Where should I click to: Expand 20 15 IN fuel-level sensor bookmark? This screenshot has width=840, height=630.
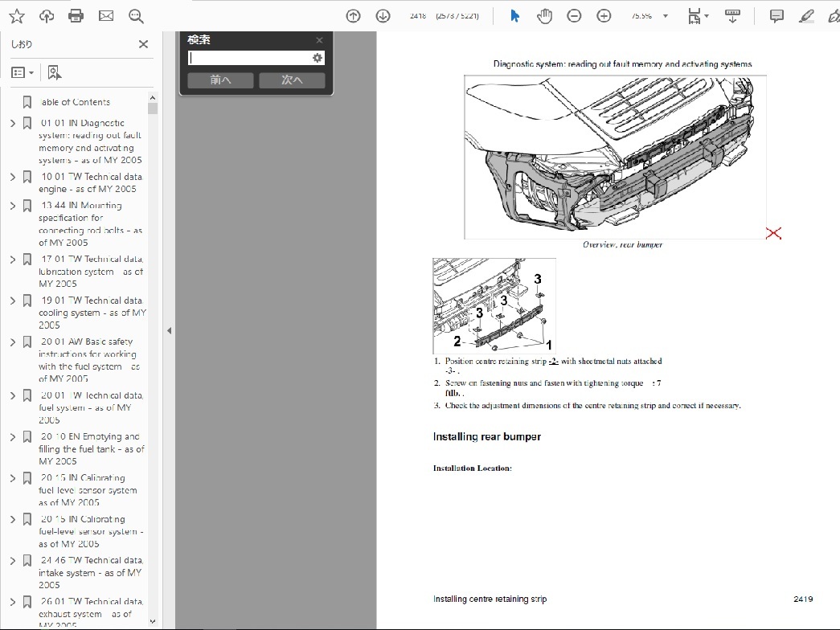tap(13, 519)
